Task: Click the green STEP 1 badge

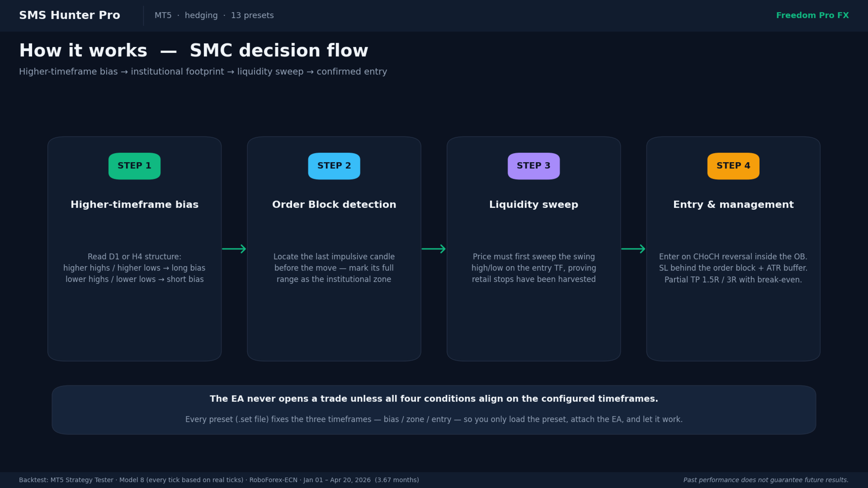Action: pos(134,166)
